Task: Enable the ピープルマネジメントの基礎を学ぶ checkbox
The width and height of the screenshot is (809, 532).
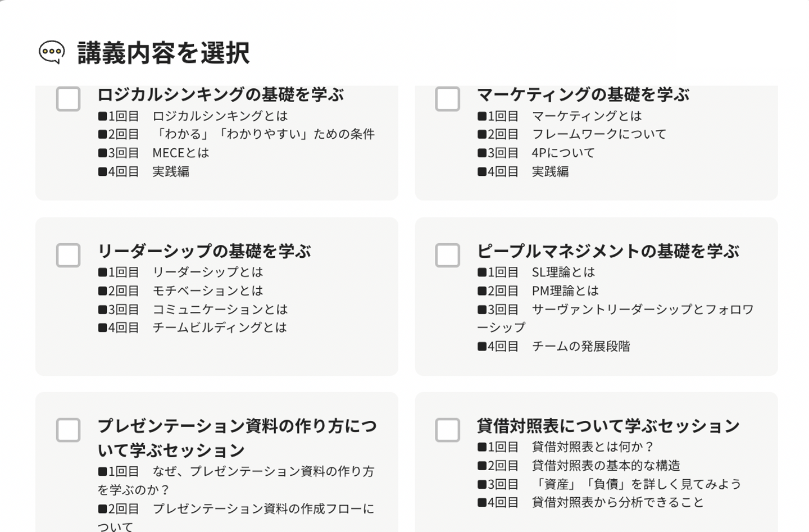Action: [x=448, y=255]
